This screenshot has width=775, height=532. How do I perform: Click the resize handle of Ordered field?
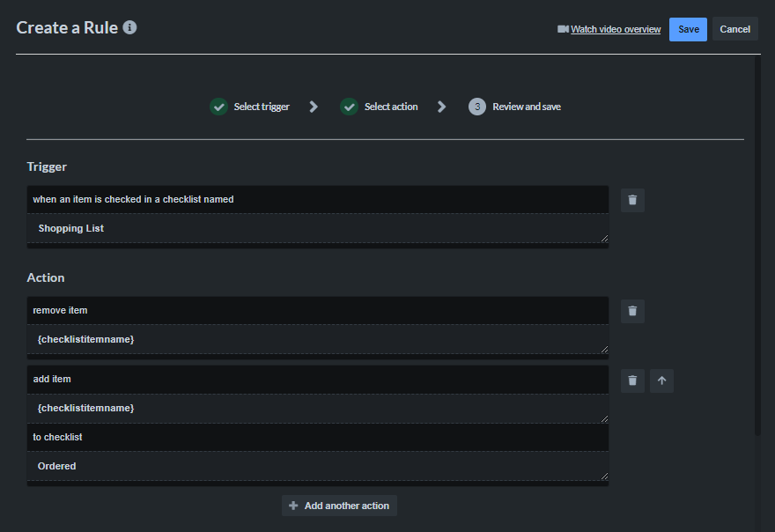[604, 477]
